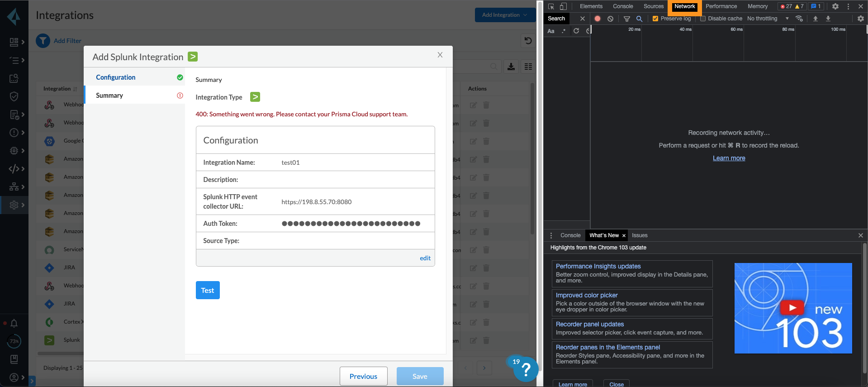Click the alarm bell icon in sidebar

coord(14,323)
